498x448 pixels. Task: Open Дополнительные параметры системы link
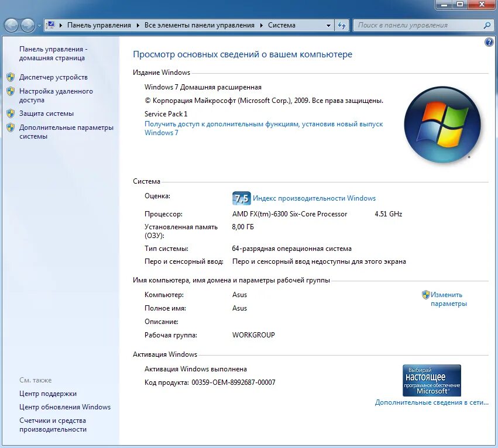click(66, 132)
